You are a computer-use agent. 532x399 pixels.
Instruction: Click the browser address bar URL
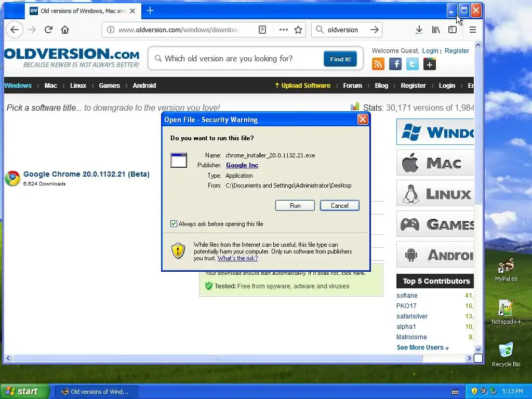click(178, 30)
